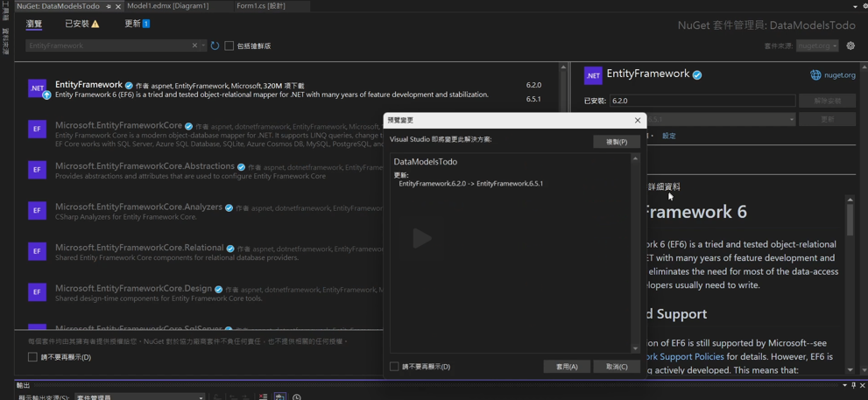This screenshot has width=868, height=400.
Task: Open the 輸出 panel window position dropdown
Action: click(x=844, y=385)
